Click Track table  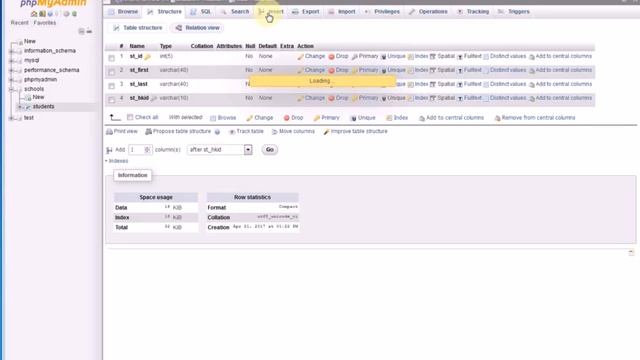click(246, 131)
